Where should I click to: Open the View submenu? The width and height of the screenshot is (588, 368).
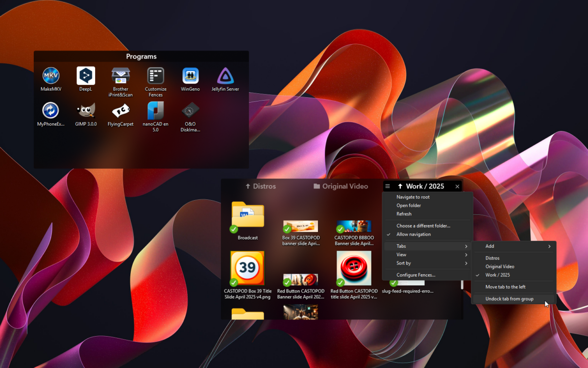click(x=401, y=254)
